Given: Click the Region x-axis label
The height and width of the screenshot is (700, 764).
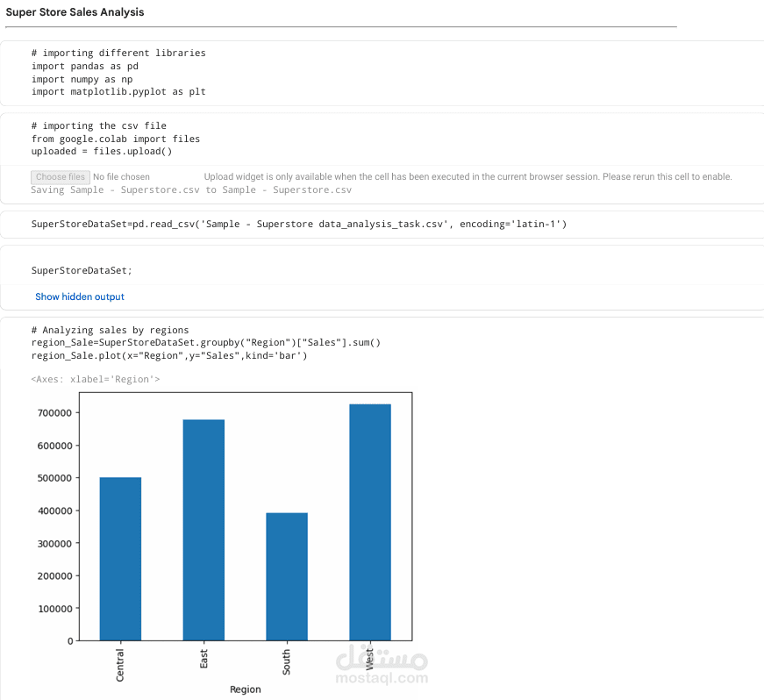Looking at the screenshot, I should [245, 689].
